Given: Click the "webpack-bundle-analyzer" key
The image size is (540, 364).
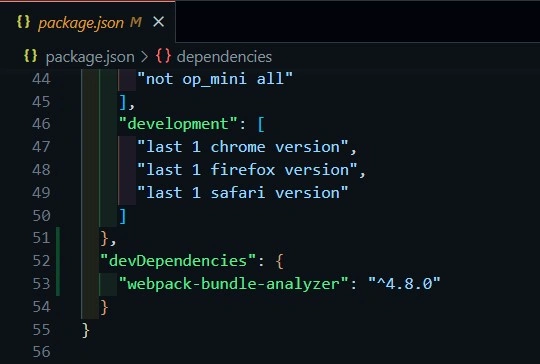Looking at the screenshot, I should click(x=233, y=284).
